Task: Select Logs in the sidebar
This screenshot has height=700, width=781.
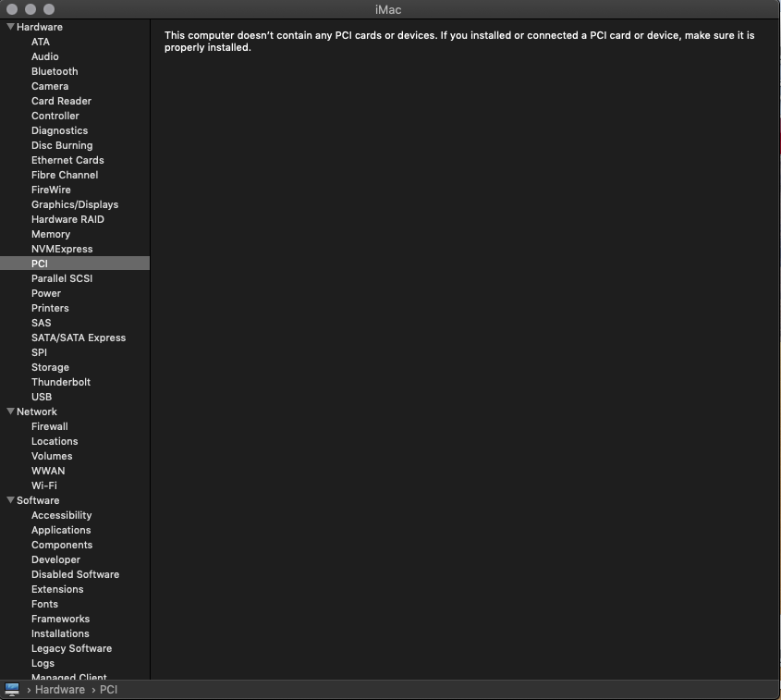Action: click(43, 663)
